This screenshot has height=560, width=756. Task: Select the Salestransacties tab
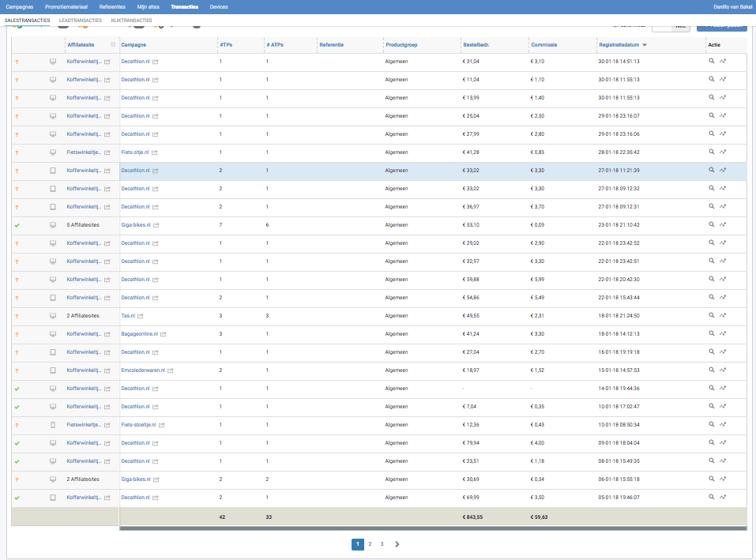click(x=28, y=21)
